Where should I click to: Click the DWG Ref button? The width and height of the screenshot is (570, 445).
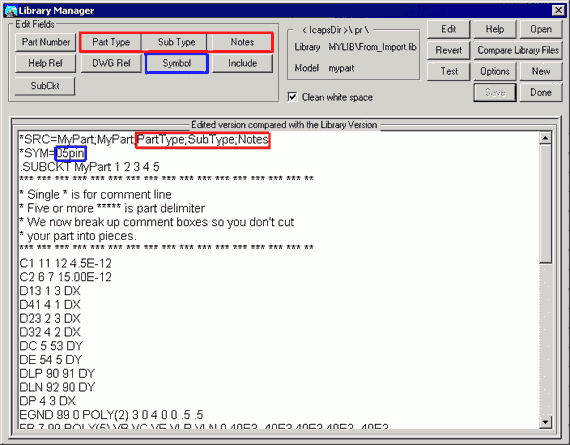[x=111, y=63]
